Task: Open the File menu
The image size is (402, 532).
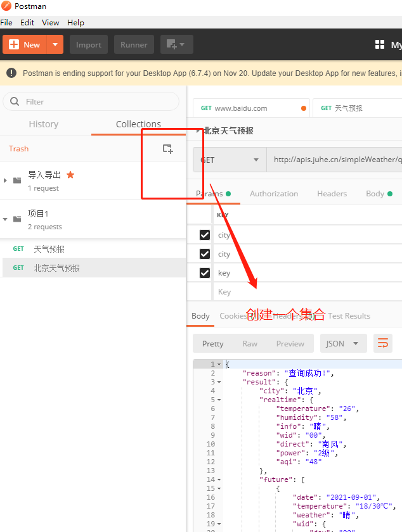Action: click(6, 22)
